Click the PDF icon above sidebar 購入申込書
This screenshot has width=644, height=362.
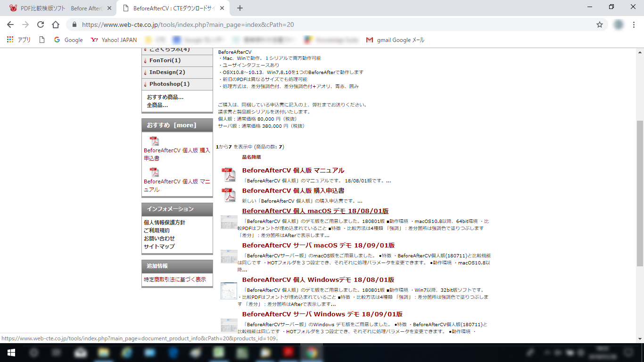(x=154, y=141)
